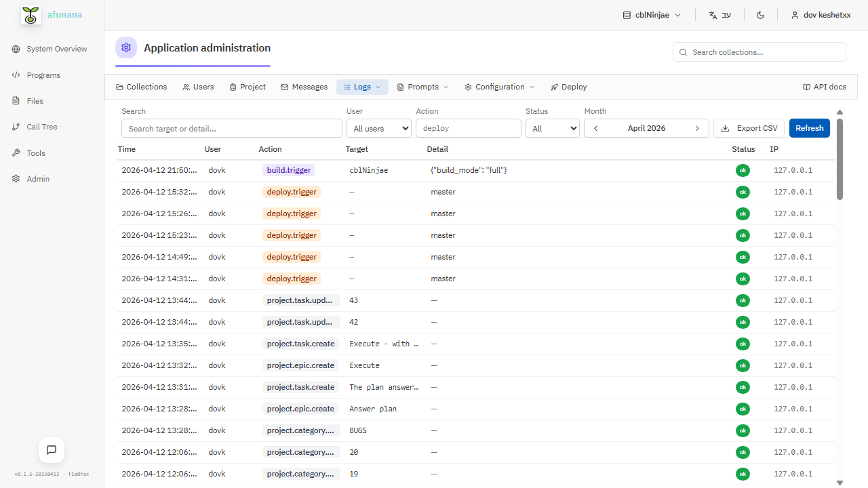The height and width of the screenshot is (488, 868).
Task: Open the Status filter combo box
Action: [552, 128]
